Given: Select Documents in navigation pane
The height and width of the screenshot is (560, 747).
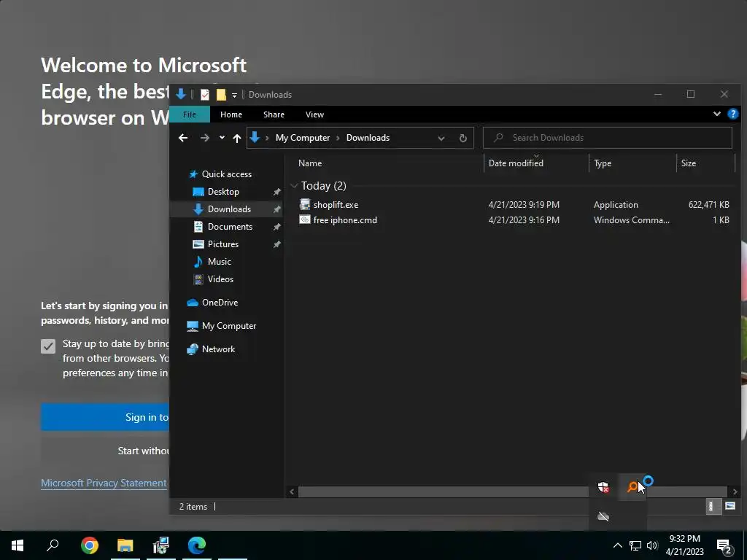Looking at the screenshot, I should click(x=230, y=227).
